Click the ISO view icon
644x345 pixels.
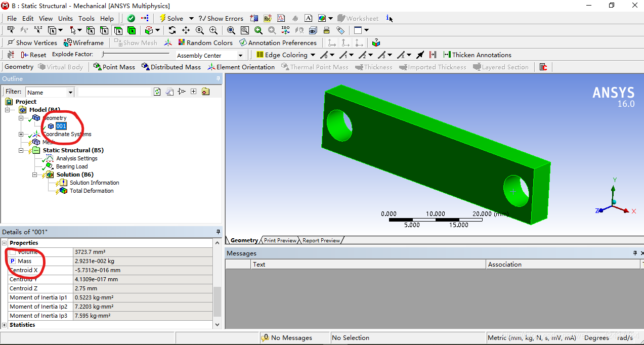tap(285, 30)
